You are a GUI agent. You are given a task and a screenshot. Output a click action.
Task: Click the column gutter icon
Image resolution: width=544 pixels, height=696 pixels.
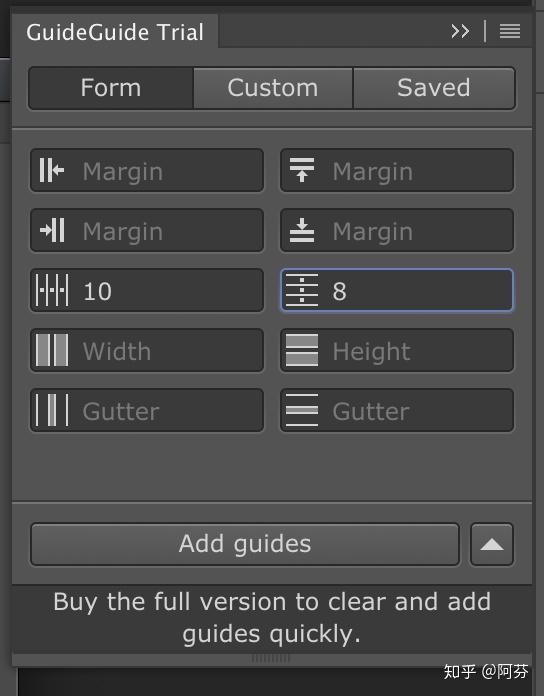pos(52,410)
